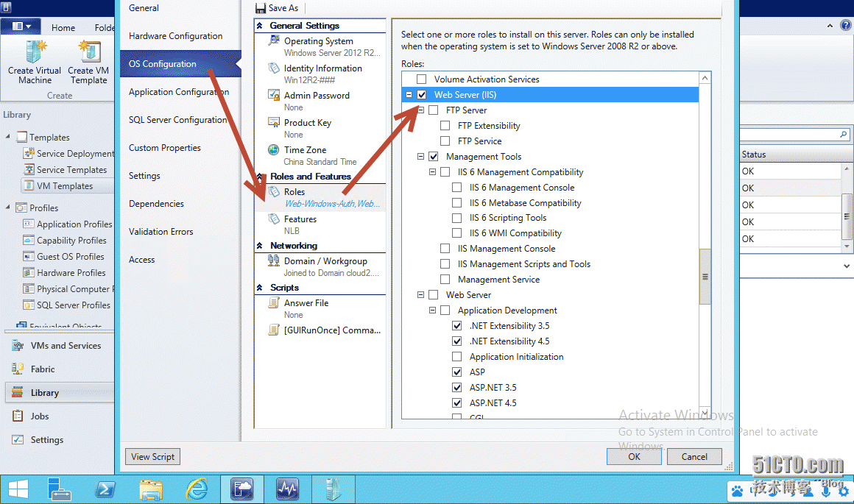Screen dimensions: 854x504
Task: Launch PowerShell from the taskbar
Action: click(x=105, y=489)
